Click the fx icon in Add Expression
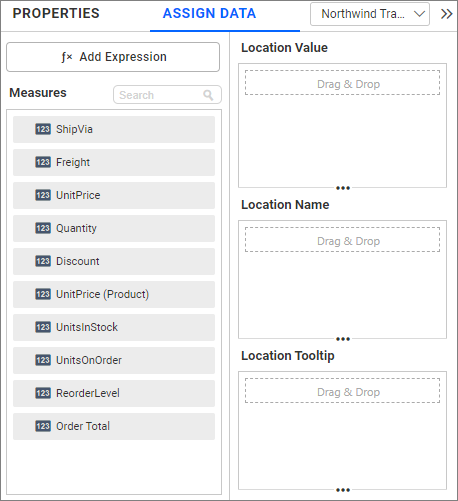The image size is (458, 501). (67, 57)
